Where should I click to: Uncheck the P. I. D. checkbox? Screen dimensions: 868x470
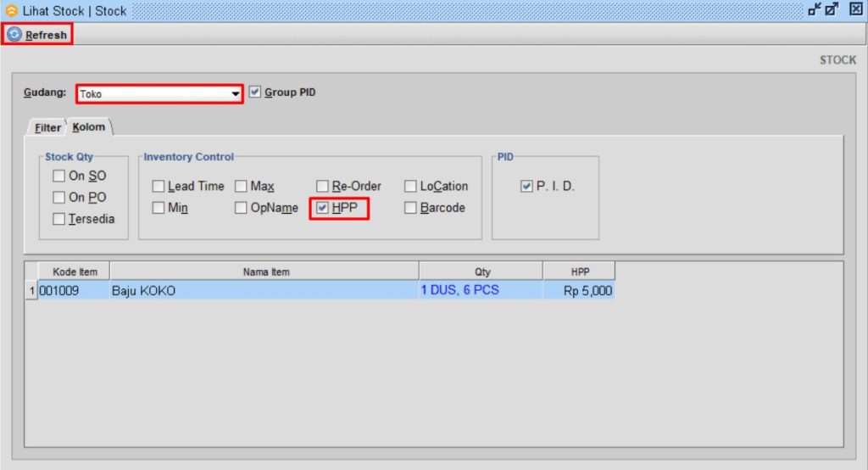pyautogui.click(x=526, y=187)
